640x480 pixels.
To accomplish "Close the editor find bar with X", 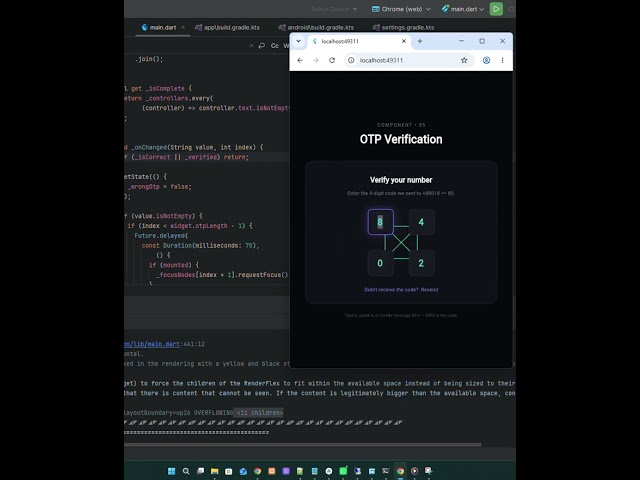I will point(251,46).
